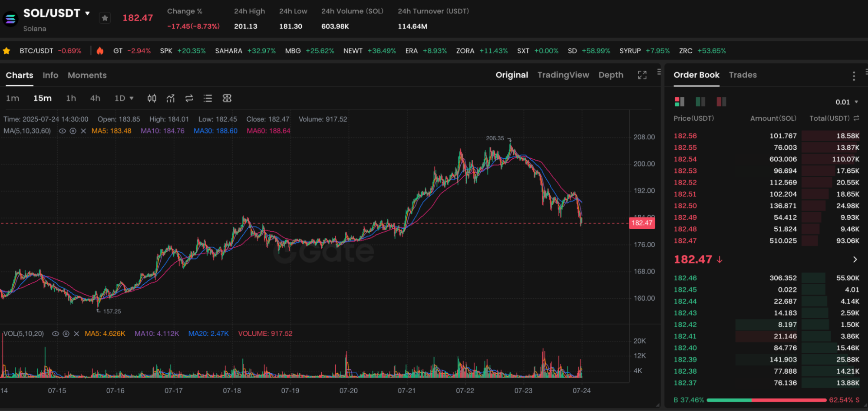
Task: Click the 206.35 high marker on chart
Action: (495, 138)
